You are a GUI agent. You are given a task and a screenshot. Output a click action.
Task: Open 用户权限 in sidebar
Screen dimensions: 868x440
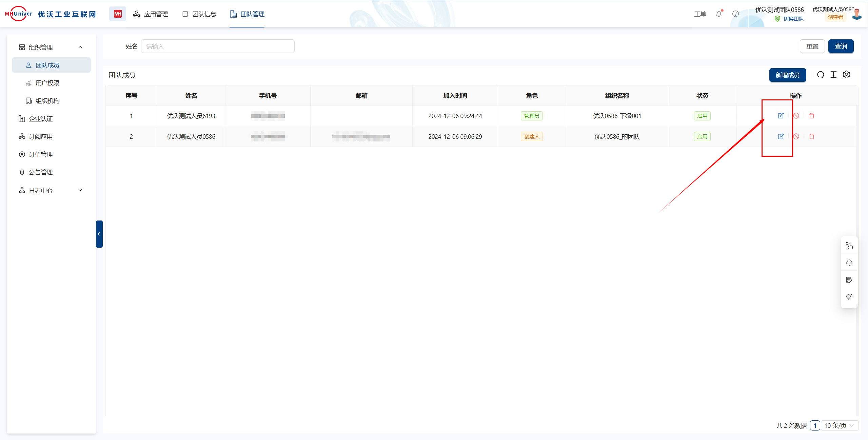point(47,83)
